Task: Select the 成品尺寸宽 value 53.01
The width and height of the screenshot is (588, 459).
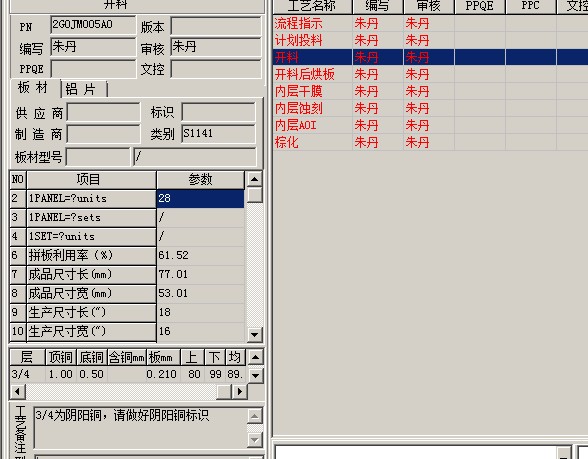Action: pos(200,293)
